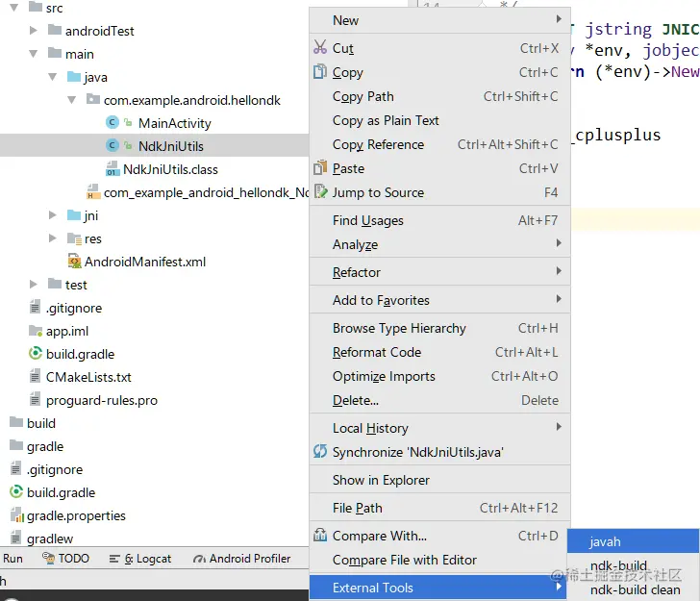Choose Copy Path from context menu
Viewport: 700px width, 601px height.
(439, 96)
